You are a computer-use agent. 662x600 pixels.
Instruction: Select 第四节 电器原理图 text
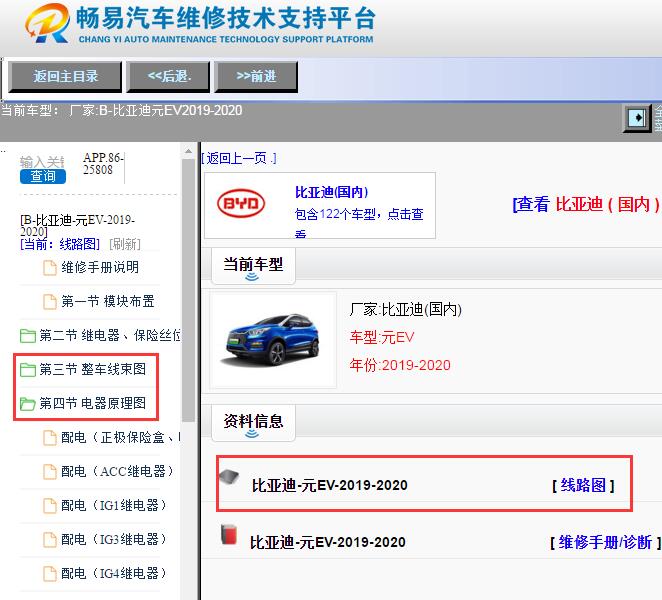tap(92, 404)
